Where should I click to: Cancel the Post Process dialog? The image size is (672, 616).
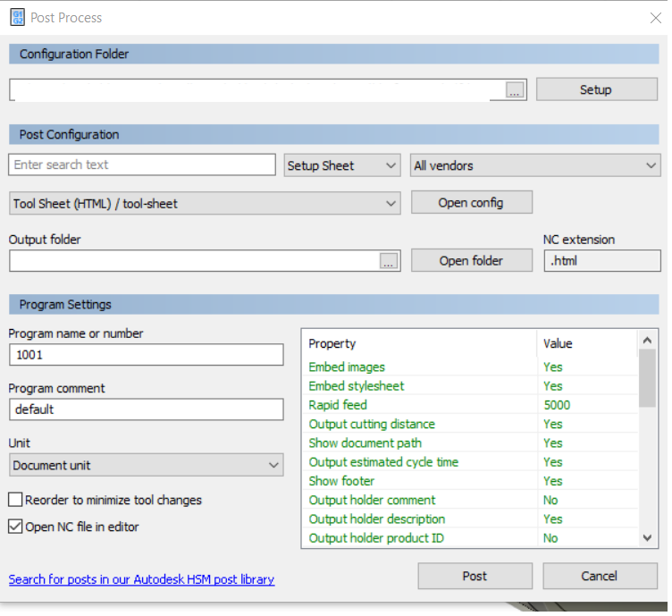600,576
